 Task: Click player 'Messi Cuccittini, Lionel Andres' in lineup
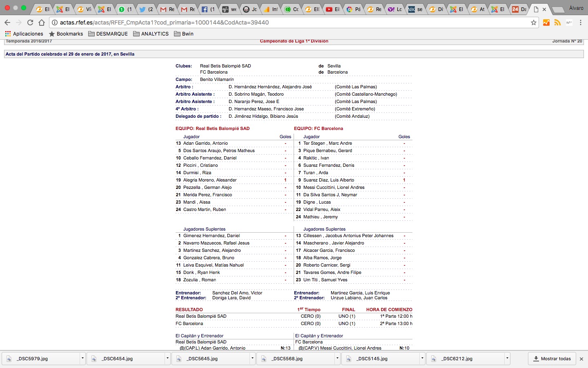tap(334, 187)
